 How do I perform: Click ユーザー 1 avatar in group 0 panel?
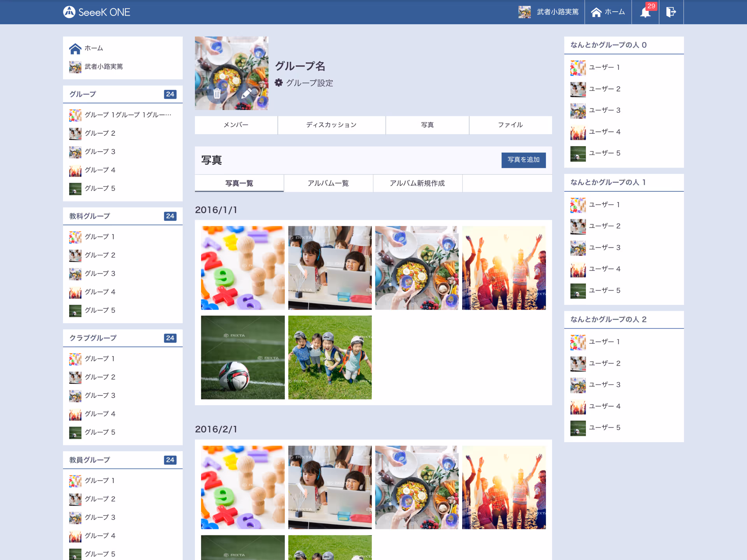(x=578, y=68)
